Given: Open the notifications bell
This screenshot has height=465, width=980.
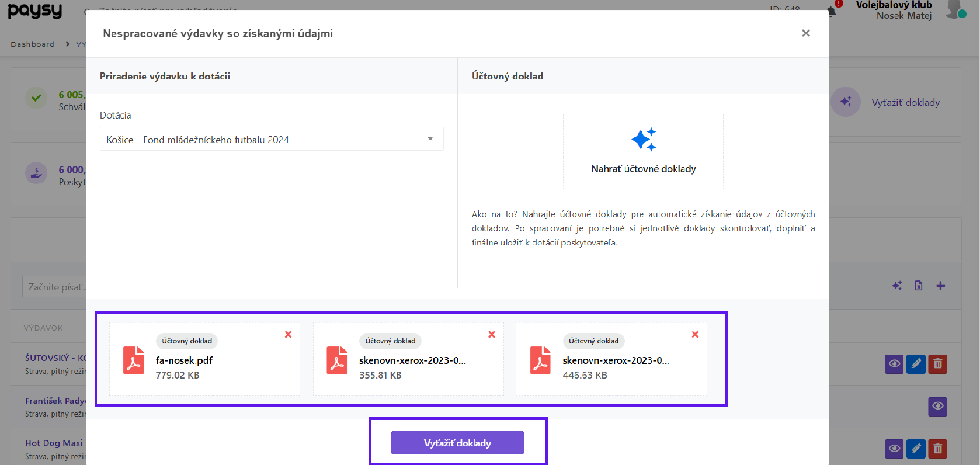Looking at the screenshot, I should 832,11.
